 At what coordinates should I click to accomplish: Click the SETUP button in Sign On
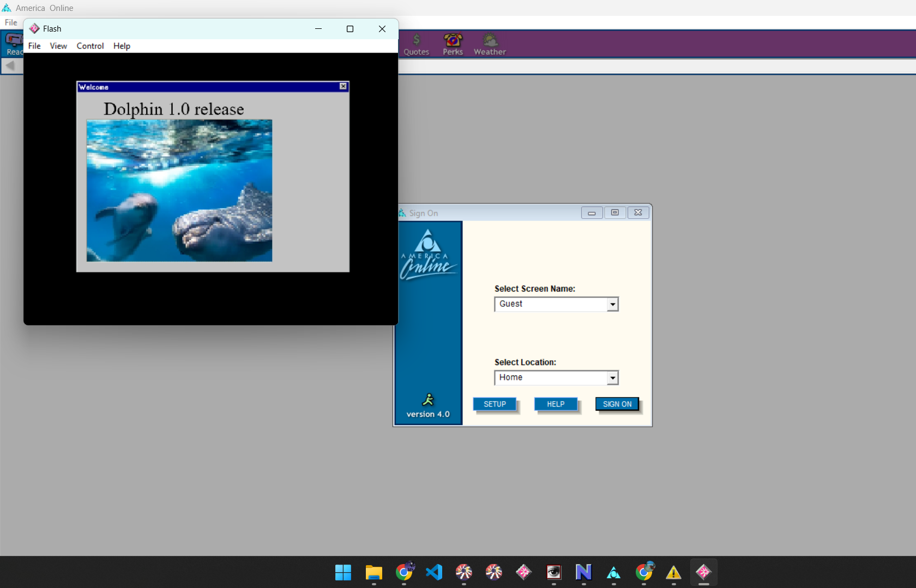(495, 404)
